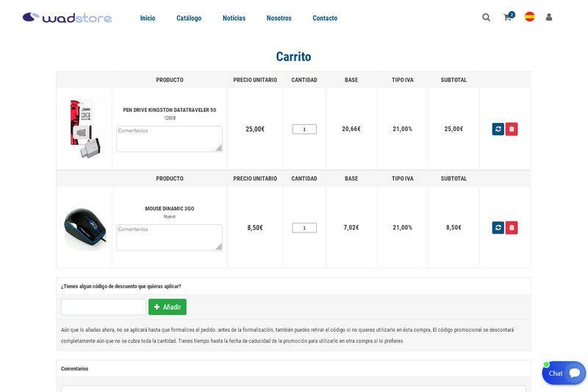Open the Nosotros page
This screenshot has height=392, width=588.
tap(279, 18)
